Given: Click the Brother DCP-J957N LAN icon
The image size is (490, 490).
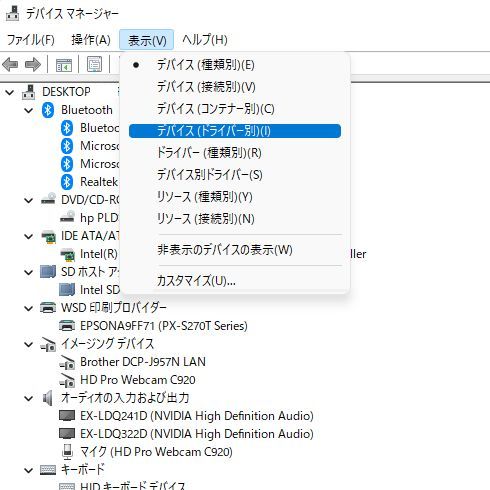Looking at the screenshot, I should 67,362.
